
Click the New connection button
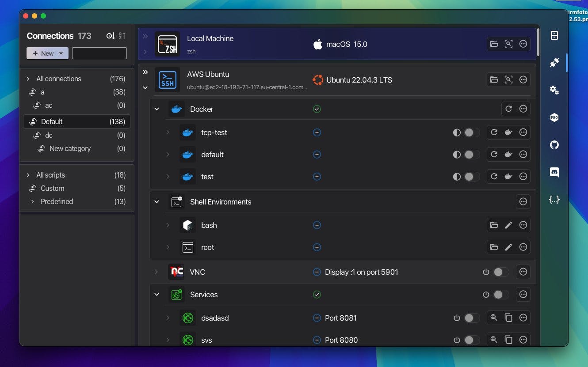coord(47,53)
